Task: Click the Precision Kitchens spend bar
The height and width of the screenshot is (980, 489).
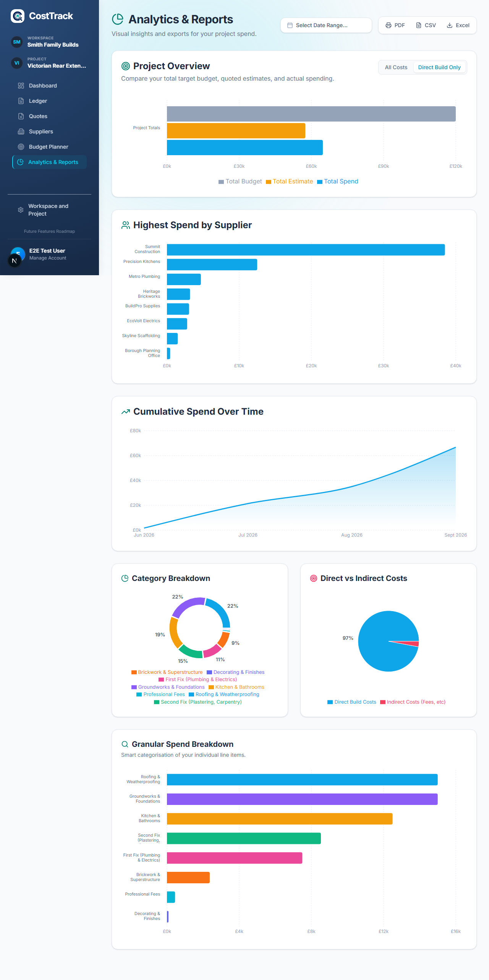Action: (212, 264)
